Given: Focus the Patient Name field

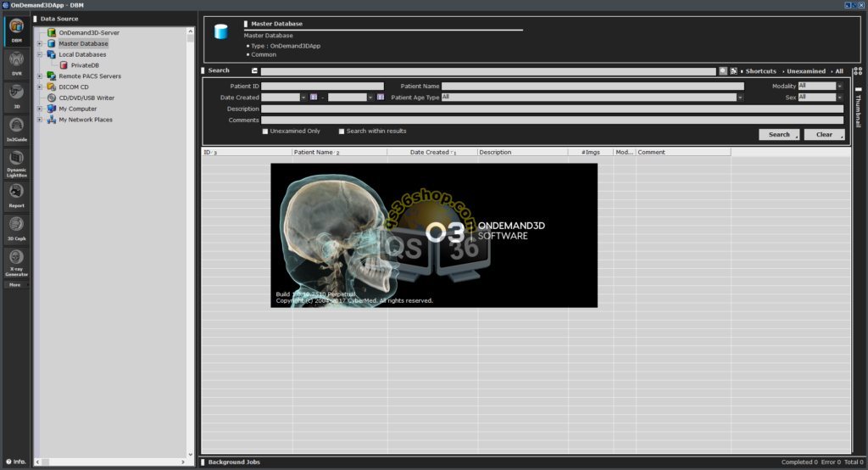Looking at the screenshot, I should coord(593,86).
